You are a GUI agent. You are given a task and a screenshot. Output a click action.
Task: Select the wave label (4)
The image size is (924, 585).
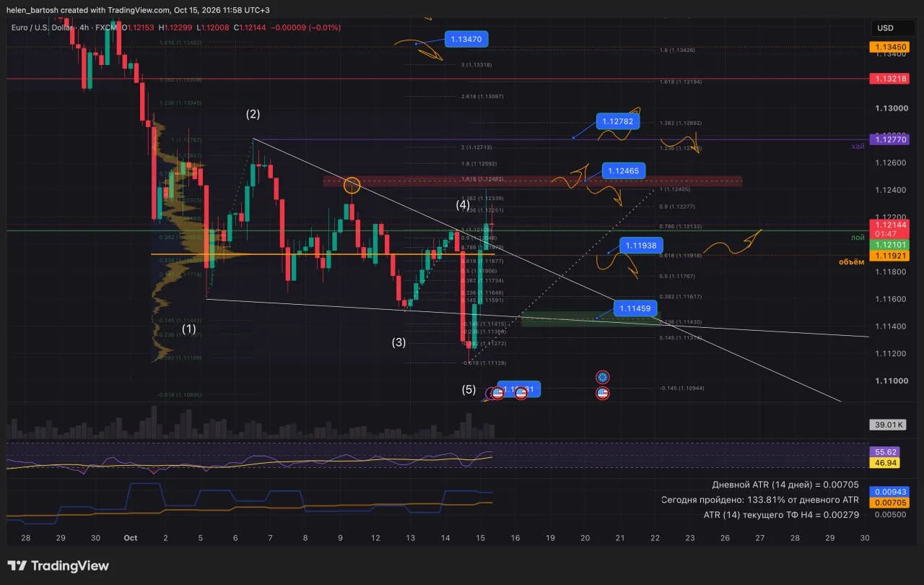point(463,204)
